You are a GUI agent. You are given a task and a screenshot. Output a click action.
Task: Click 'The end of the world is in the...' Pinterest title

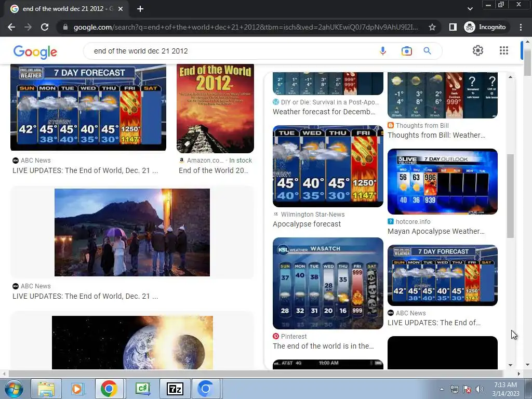coord(323,345)
